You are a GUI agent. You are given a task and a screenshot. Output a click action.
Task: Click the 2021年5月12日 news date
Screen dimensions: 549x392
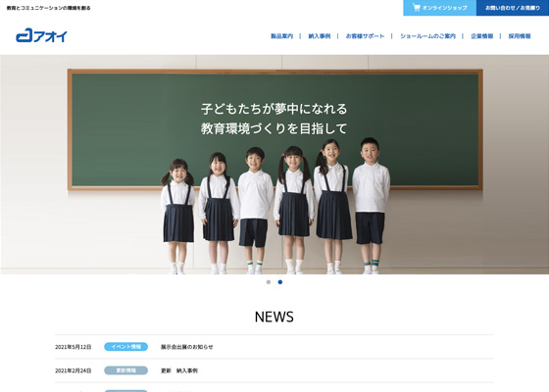pos(74,347)
